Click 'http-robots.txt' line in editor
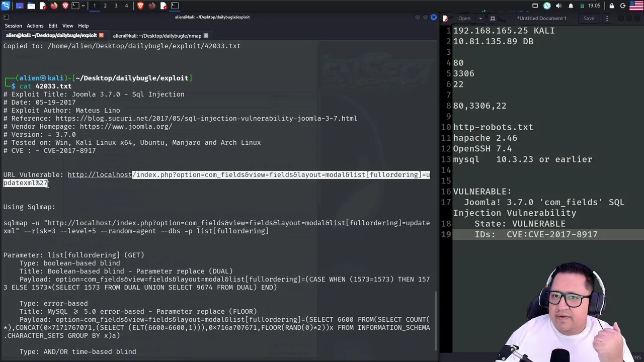 coord(493,127)
